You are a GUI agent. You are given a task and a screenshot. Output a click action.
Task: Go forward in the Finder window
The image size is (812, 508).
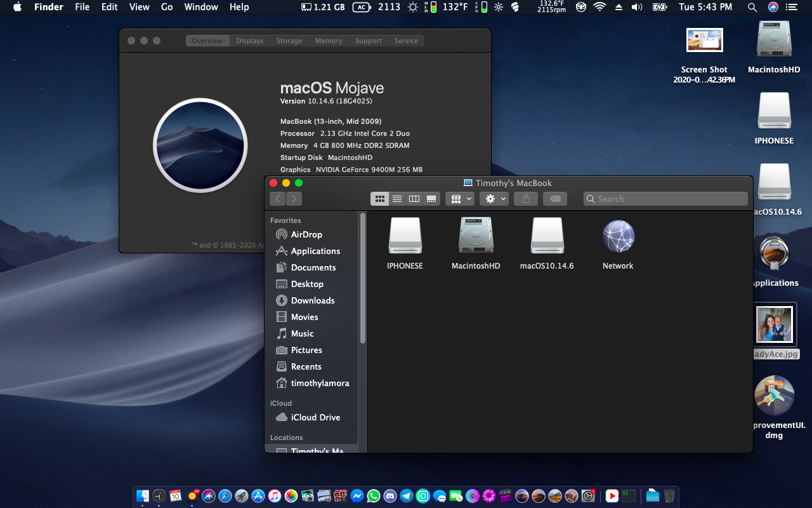(x=294, y=199)
